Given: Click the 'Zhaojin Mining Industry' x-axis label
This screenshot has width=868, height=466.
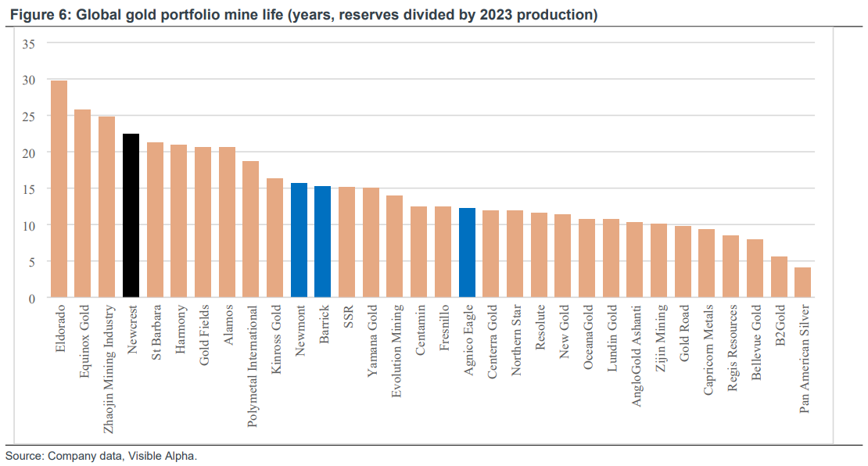Looking at the screenshot, I should tap(108, 369).
